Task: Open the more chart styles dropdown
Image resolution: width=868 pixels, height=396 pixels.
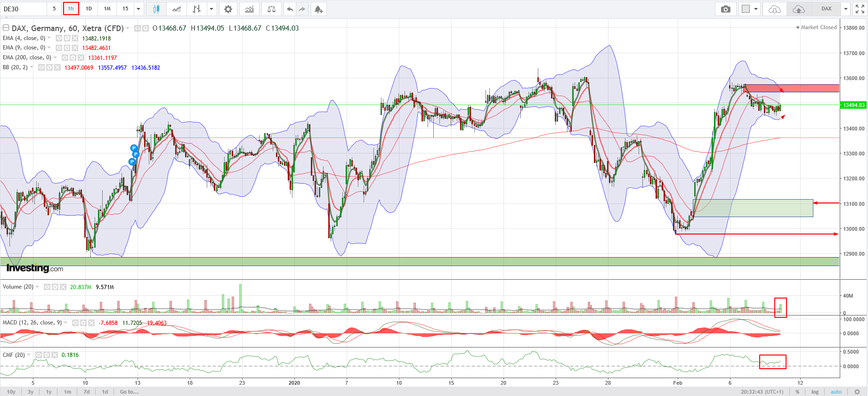Action: 211,9
